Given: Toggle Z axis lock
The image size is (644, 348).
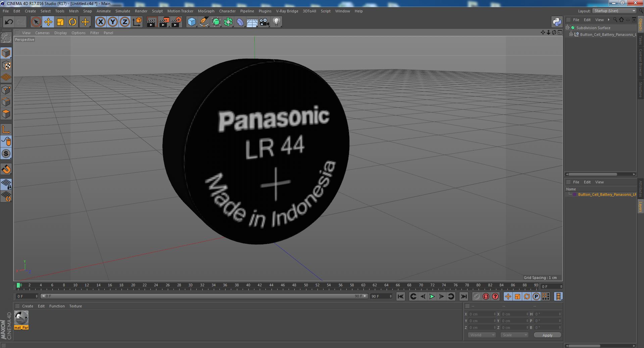Looking at the screenshot, I should point(125,22).
